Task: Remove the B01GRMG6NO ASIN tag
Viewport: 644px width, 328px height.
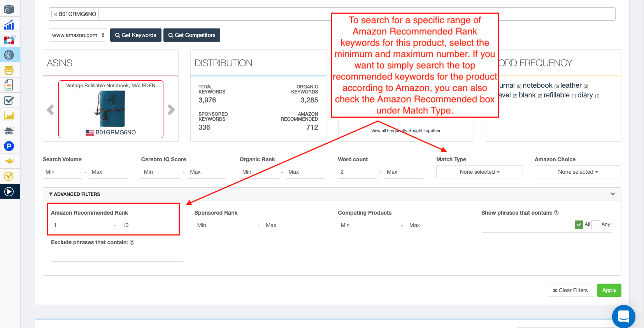Action: click(x=56, y=14)
